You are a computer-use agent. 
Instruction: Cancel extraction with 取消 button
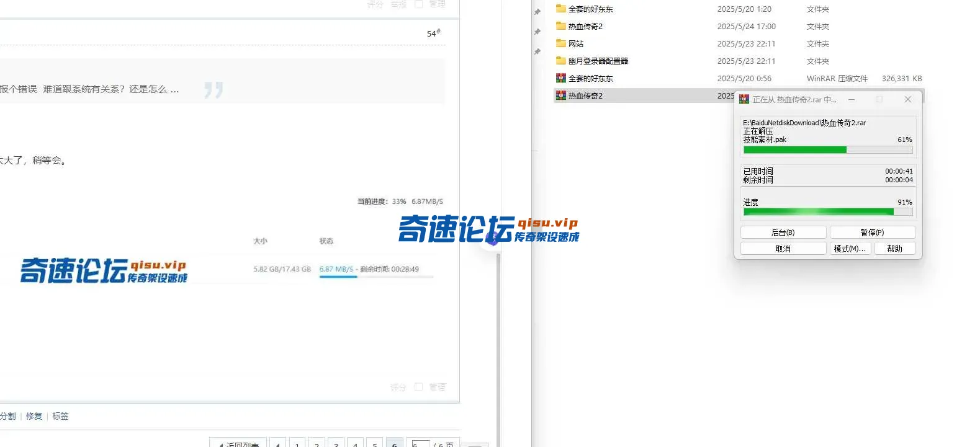783,249
